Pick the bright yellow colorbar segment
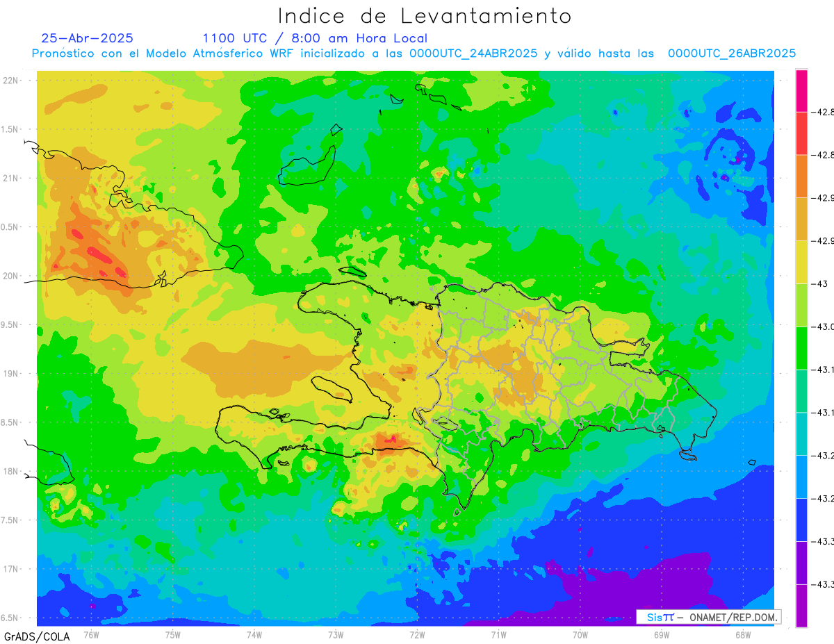 (x=801, y=262)
